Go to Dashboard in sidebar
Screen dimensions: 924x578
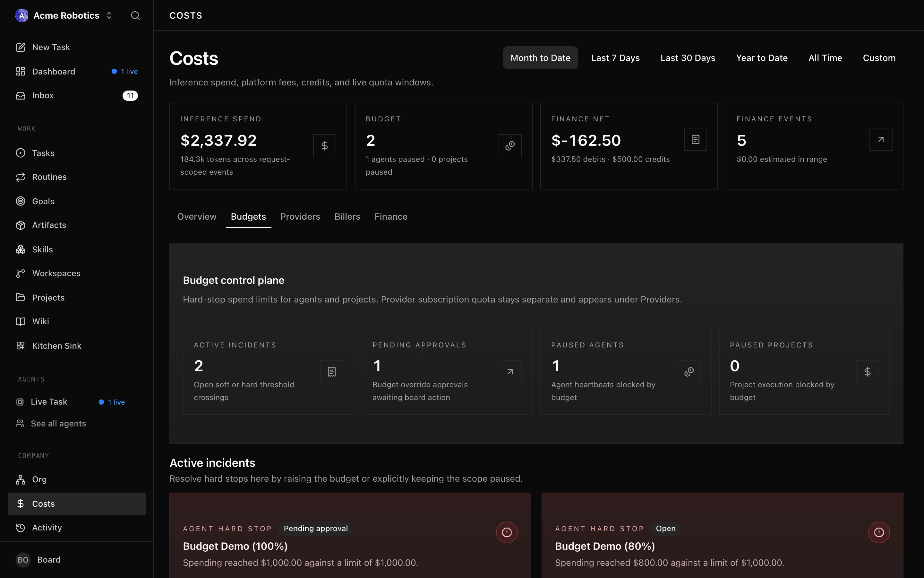pyautogui.click(x=76, y=72)
